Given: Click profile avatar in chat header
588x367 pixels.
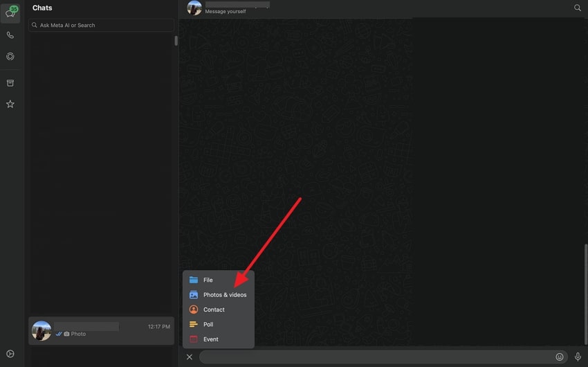Looking at the screenshot, I should [x=194, y=8].
